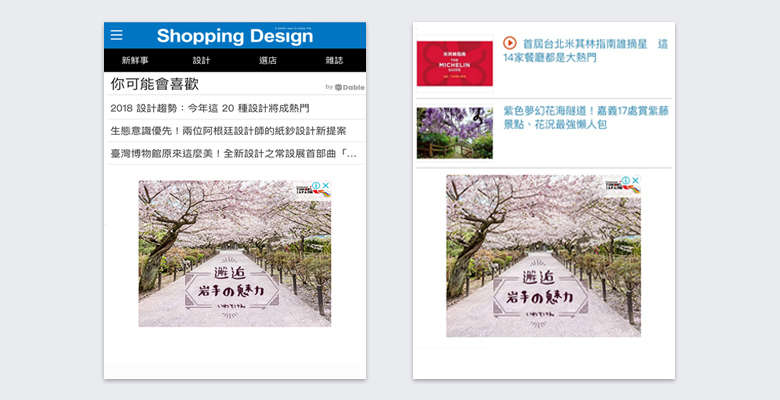
Task: Click the orange play icon beside the Michelin headline
Action: tap(510, 43)
